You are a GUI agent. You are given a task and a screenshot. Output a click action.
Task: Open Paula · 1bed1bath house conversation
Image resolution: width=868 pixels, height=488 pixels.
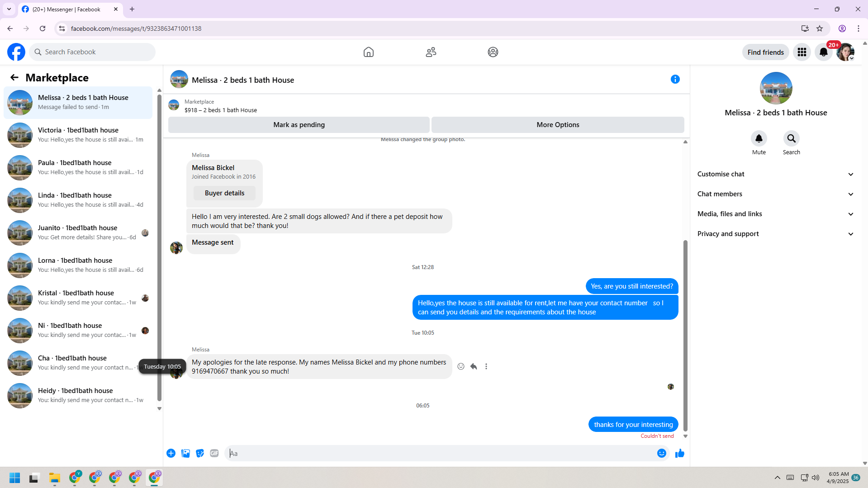[78, 168]
